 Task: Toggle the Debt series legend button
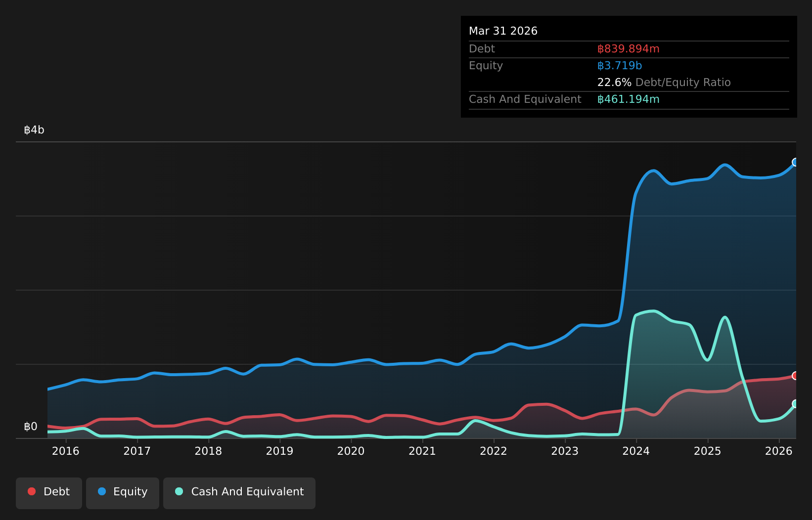click(49, 493)
